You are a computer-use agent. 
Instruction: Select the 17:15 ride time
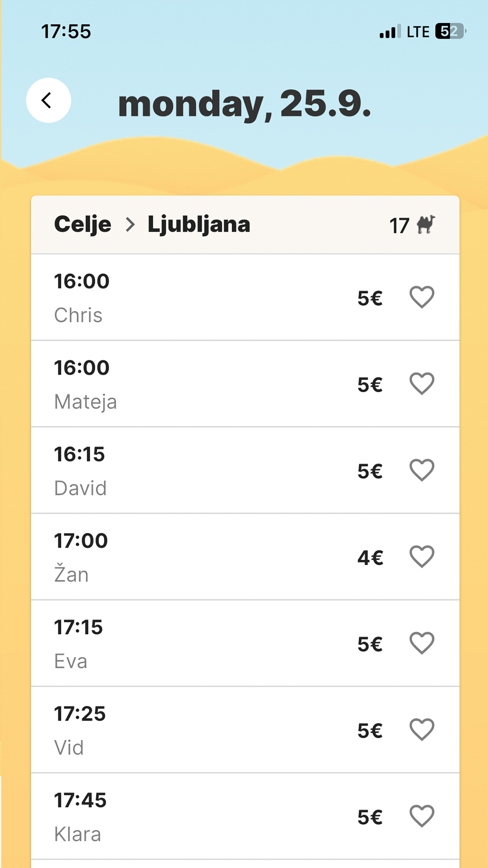(x=78, y=627)
